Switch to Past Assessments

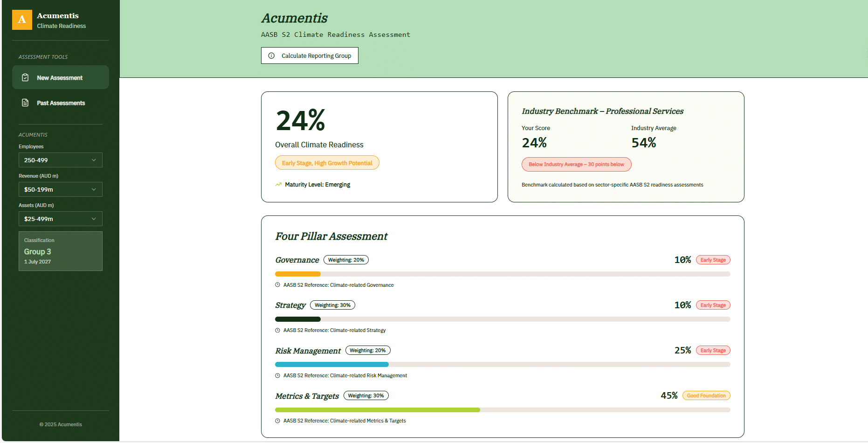61,103
